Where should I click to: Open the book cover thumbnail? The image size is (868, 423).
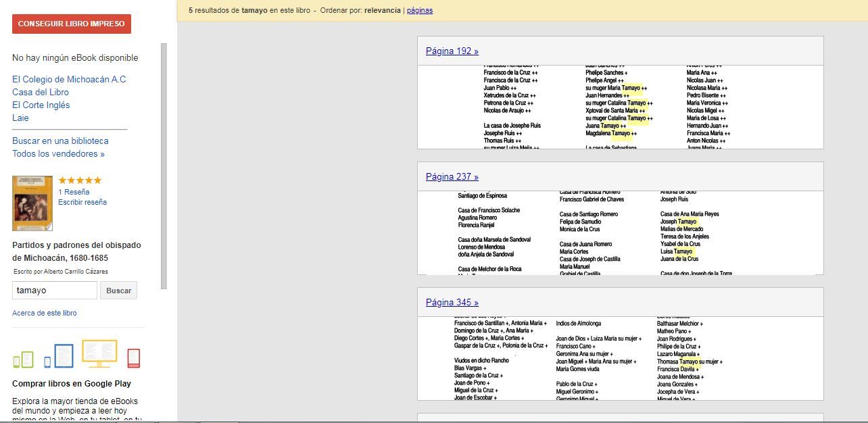pyautogui.click(x=32, y=203)
